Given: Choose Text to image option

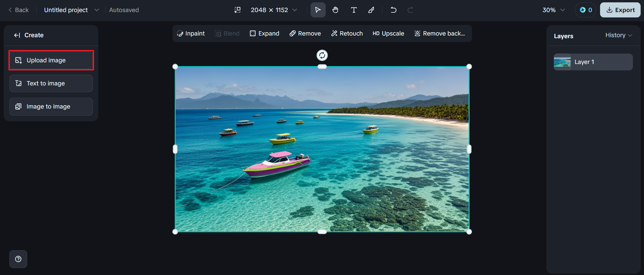Looking at the screenshot, I should pyautogui.click(x=51, y=83).
